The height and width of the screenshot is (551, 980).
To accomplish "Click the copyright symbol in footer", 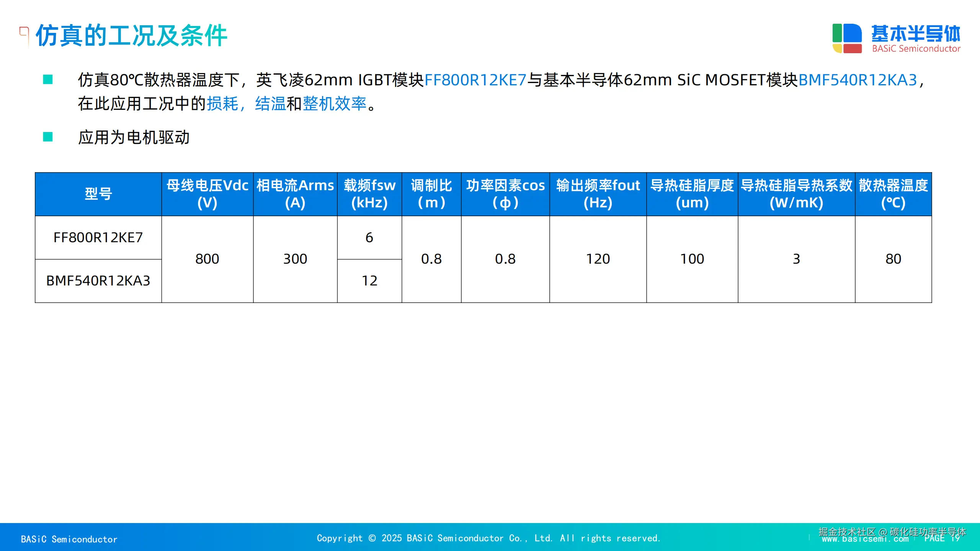I will 372,538.
